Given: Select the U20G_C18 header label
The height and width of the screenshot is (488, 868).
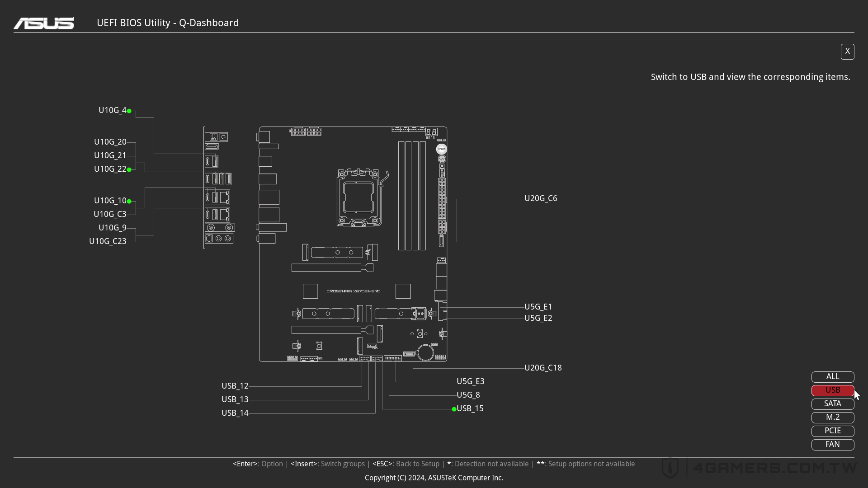Looking at the screenshot, I should (x=543, y=368).
